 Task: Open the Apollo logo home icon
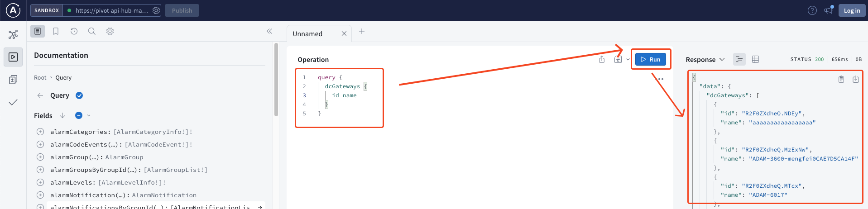tap(13, 10)
